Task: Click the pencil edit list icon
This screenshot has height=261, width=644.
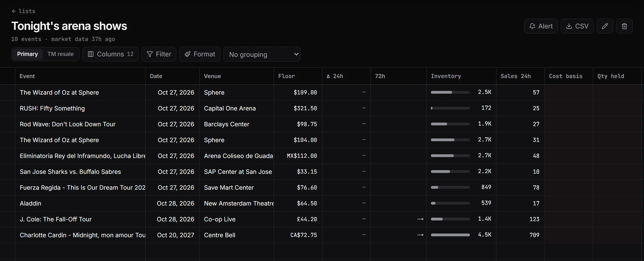Action: coord(604,26)
